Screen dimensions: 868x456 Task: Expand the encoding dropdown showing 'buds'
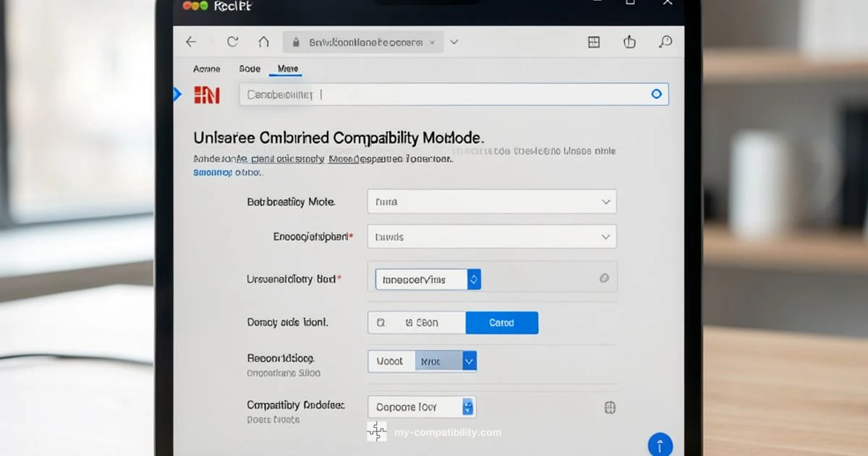pos(491,236)
